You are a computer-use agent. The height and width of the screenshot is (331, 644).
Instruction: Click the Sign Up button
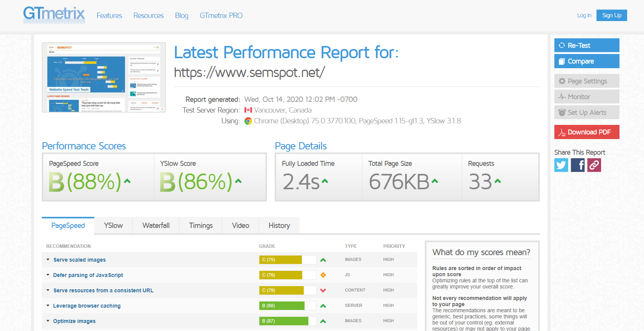(x=612, y=15)
